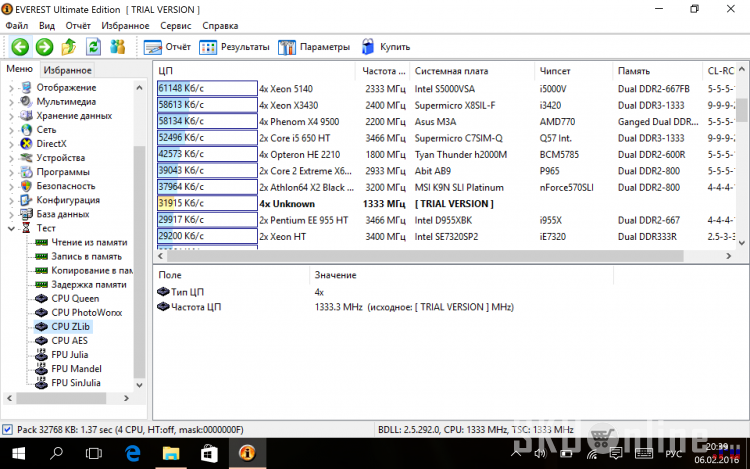Expand the Устройства tree node

tap(11, 158)
